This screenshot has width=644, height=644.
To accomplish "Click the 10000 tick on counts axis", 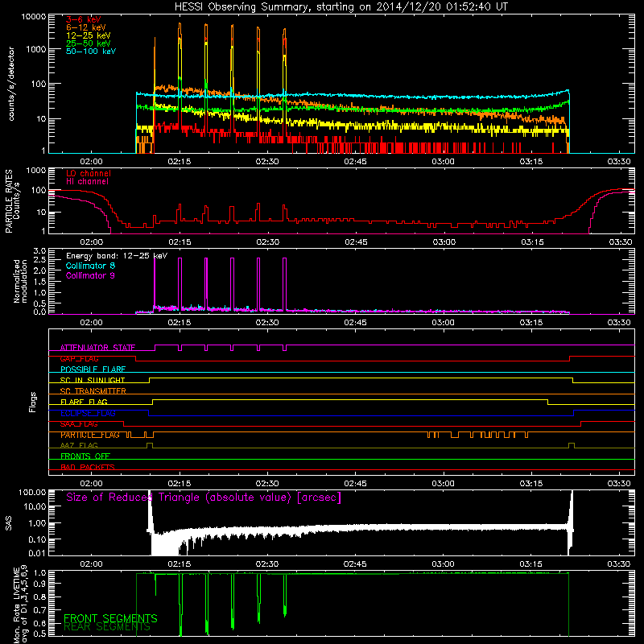I will [34, 17].
